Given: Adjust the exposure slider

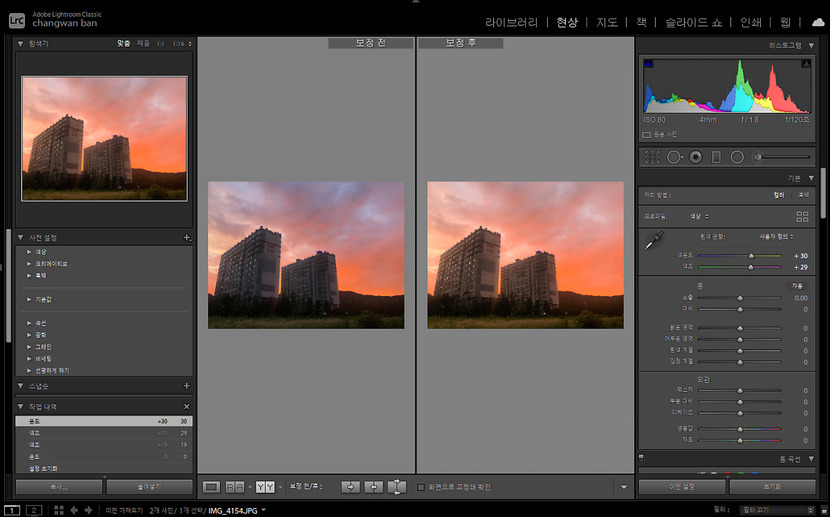Looking at the screenshot, I should (739, 298).
